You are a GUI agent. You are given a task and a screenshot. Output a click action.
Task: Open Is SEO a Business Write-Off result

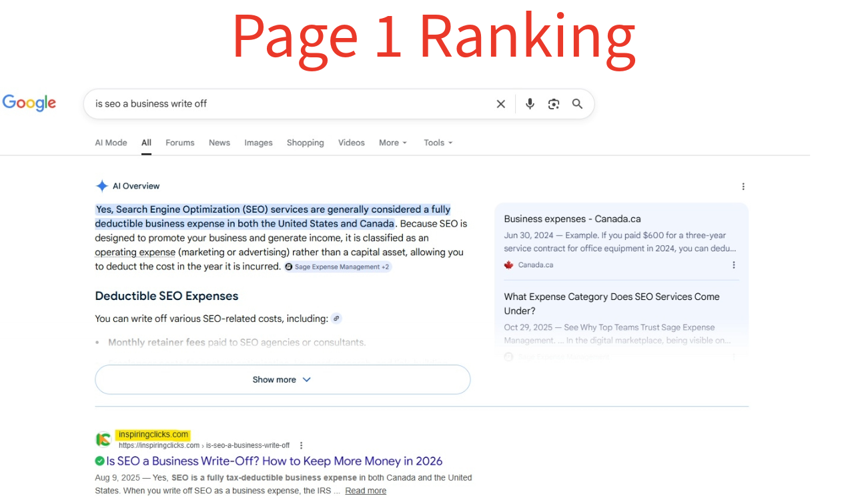pos(274,461)
